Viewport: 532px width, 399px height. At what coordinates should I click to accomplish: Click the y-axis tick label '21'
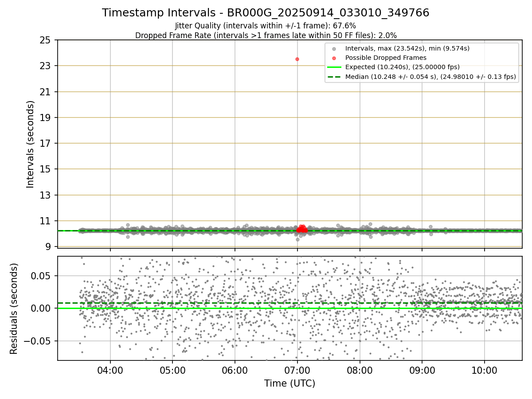pos(46,92)
